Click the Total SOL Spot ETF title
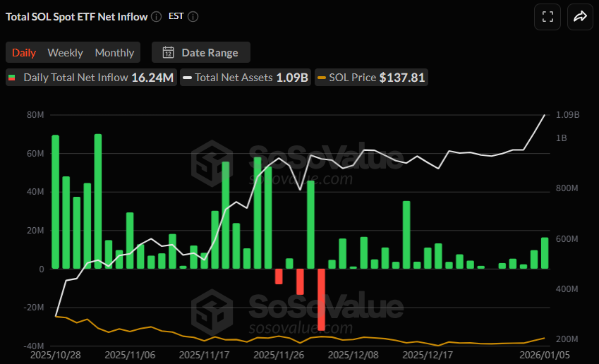 [x=77, y=16]
